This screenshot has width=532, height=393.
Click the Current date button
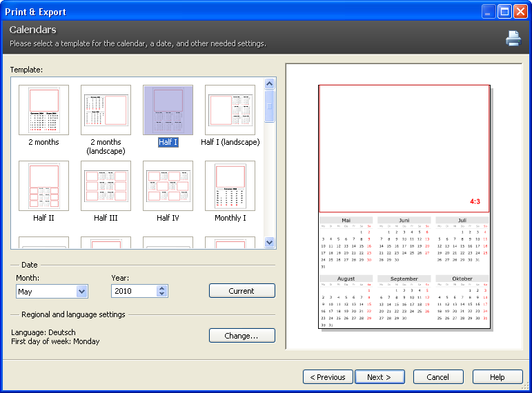[x=242, y=291]
